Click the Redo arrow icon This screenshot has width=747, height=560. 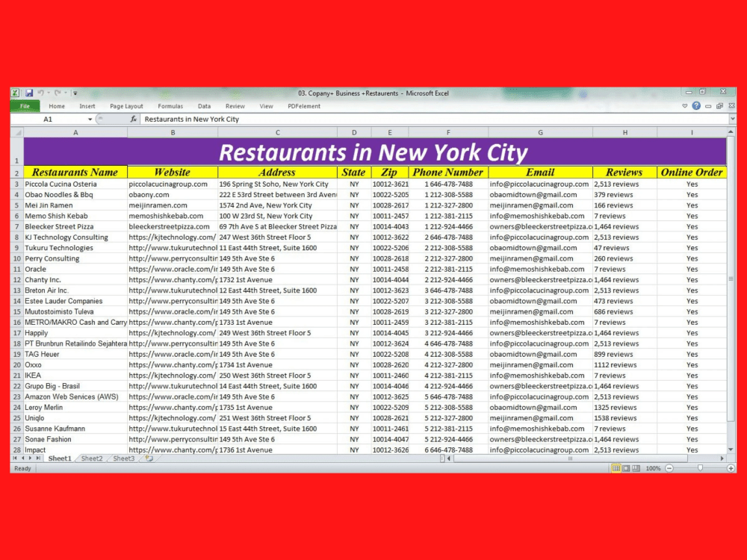click(x=58, y=93)
